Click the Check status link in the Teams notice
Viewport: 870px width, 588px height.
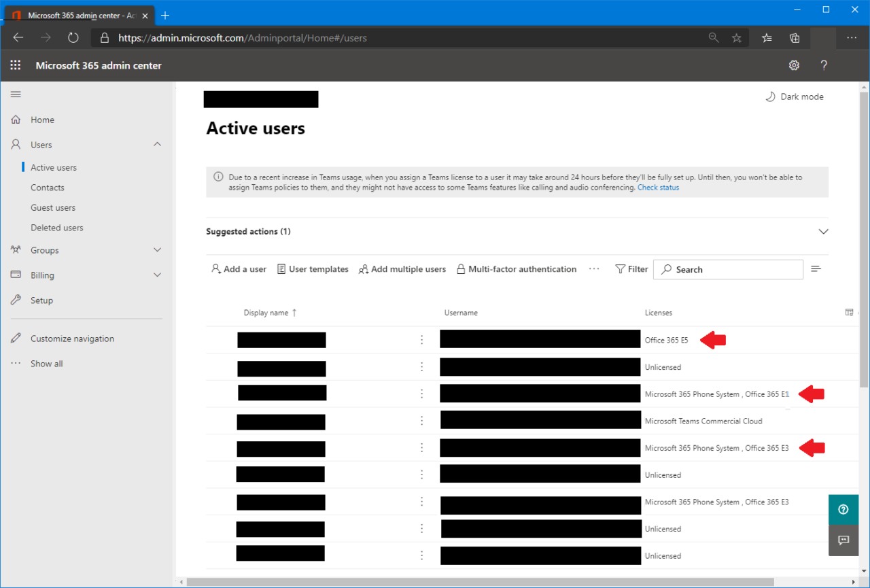tap(658, 187)
